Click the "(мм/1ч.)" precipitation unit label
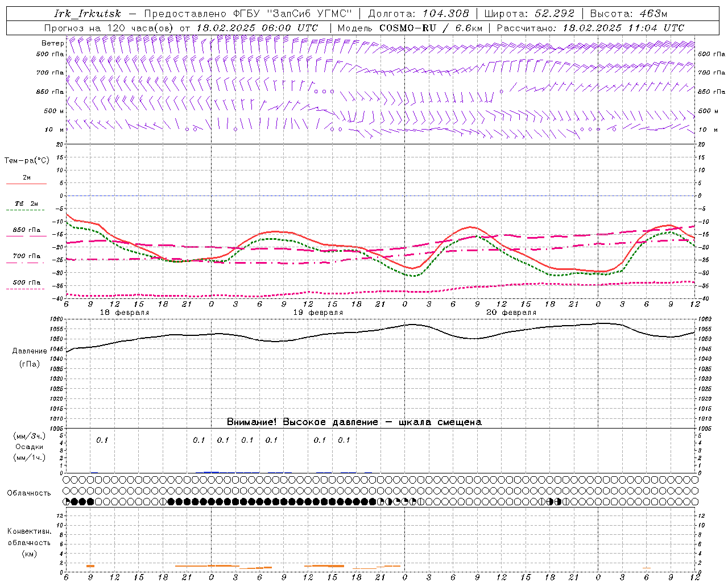Screen dimensions: 728x582 pos(30,458)
